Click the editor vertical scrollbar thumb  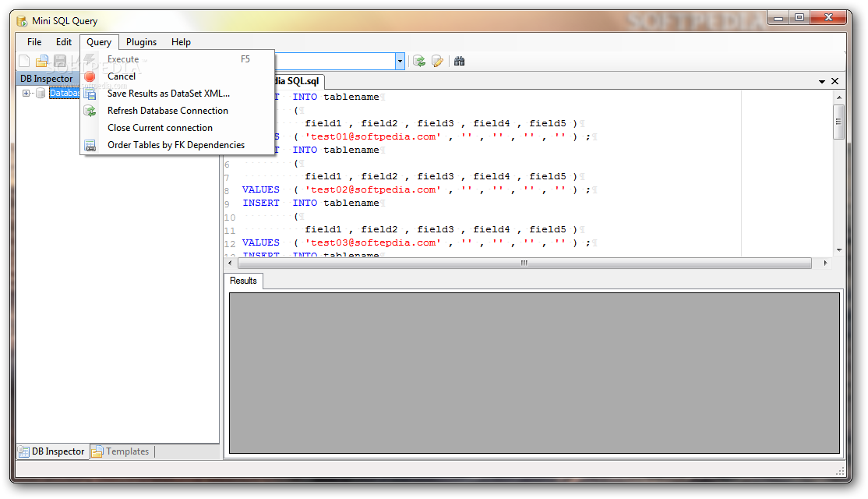[x=838, y=122]
